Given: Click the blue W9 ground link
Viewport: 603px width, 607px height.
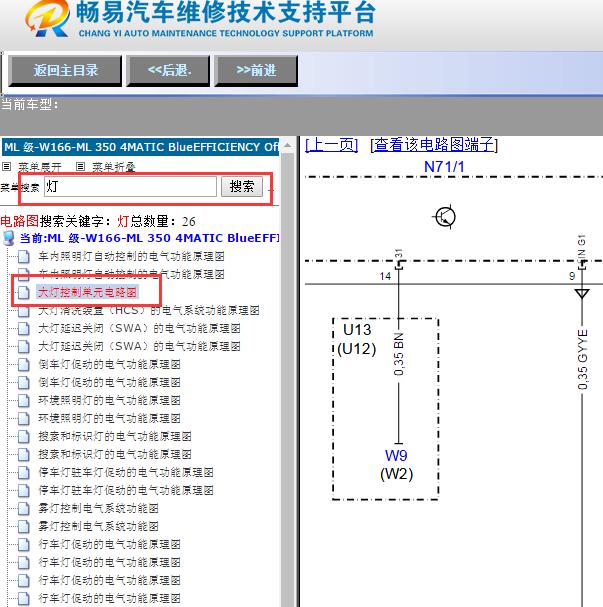Looking at the screenshot, I should 396,455.
